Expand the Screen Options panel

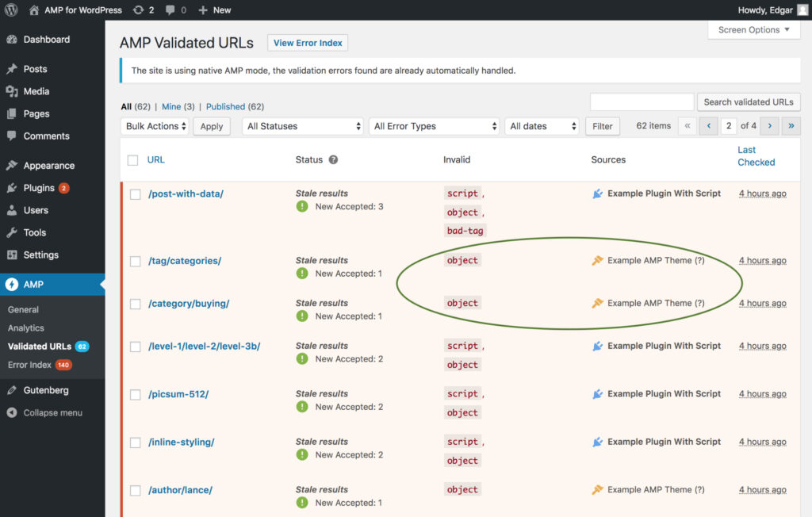tap(753, 30)
